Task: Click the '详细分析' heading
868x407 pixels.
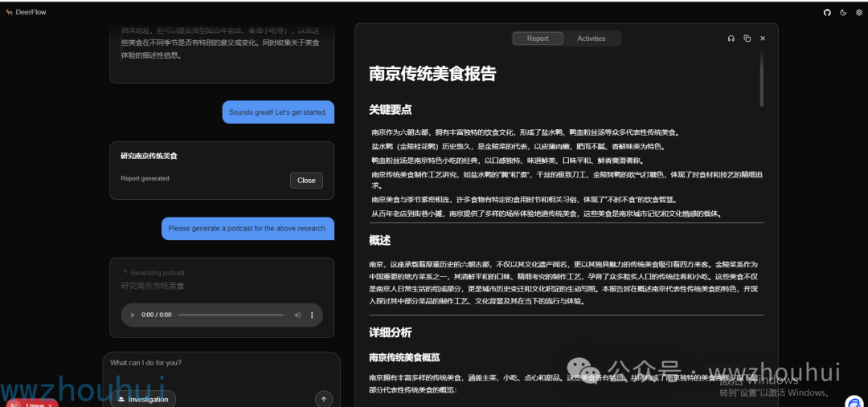Action: click(391, 332)
